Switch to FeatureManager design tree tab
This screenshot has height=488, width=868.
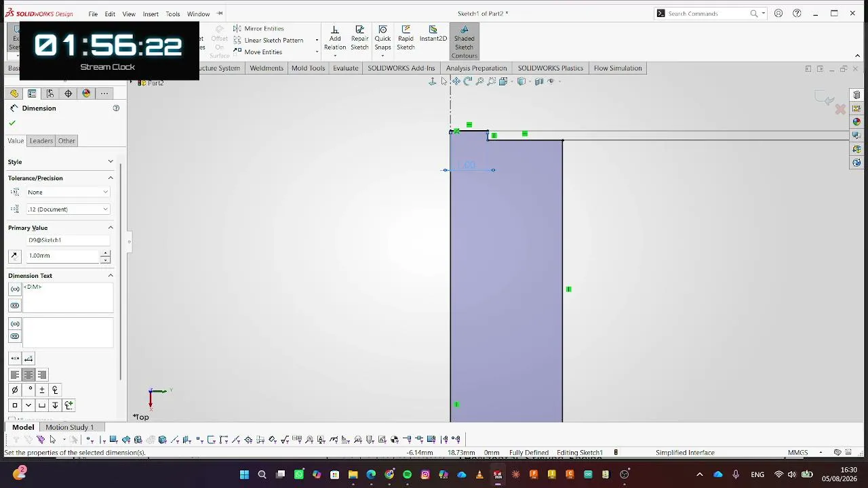pos(14,94)
